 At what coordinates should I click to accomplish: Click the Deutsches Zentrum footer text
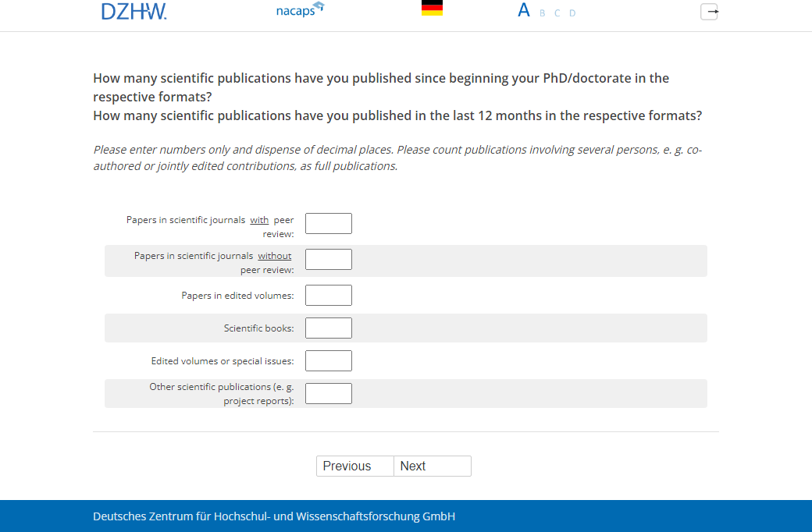tap(274, 516)
